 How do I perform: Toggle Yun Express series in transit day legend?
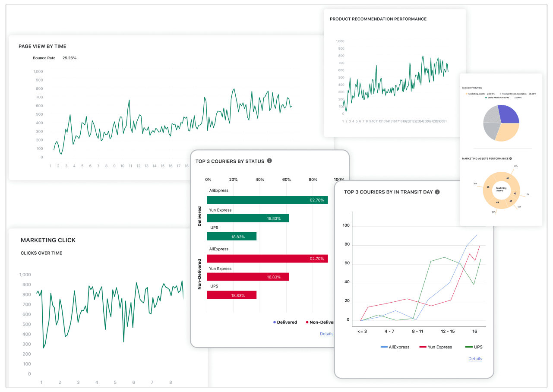coord(436,347)
